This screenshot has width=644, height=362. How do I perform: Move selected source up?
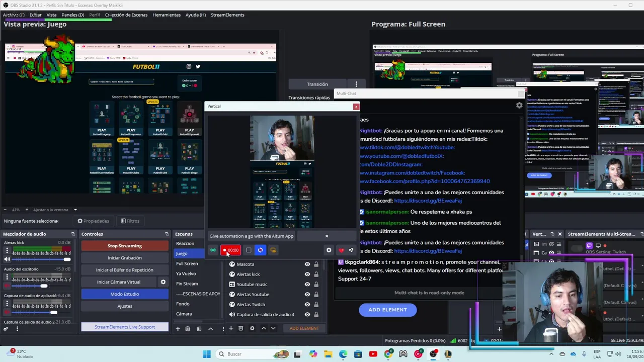[264, 328]
